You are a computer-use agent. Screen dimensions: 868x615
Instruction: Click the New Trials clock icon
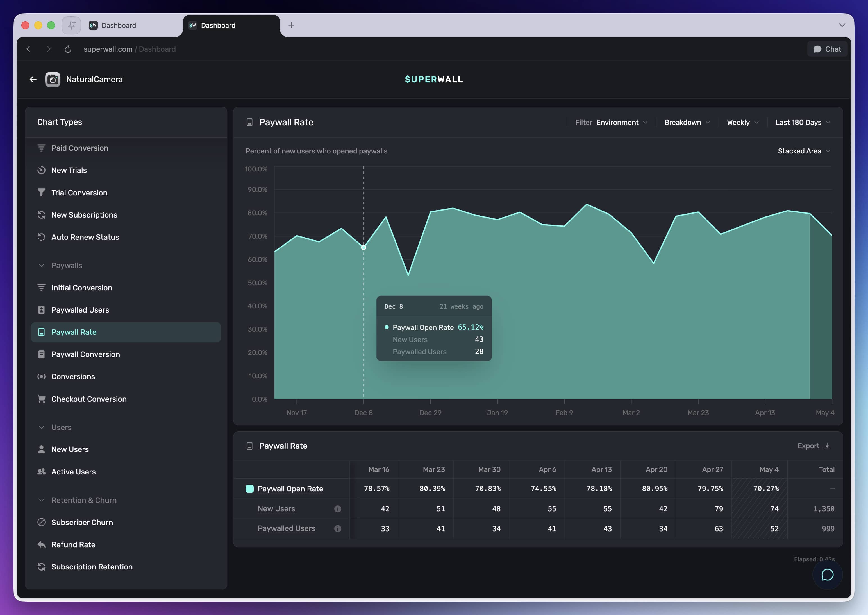tap(41, 170)
